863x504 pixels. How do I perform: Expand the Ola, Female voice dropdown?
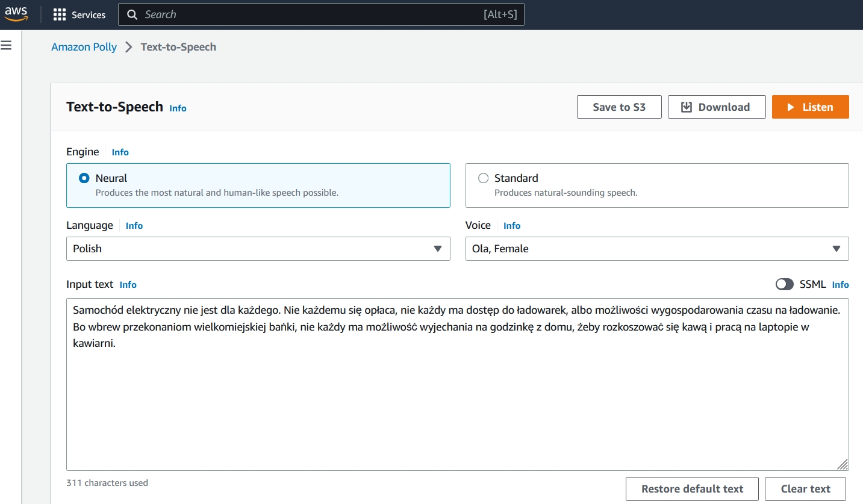pyautogui.click(x=657, y=249)
